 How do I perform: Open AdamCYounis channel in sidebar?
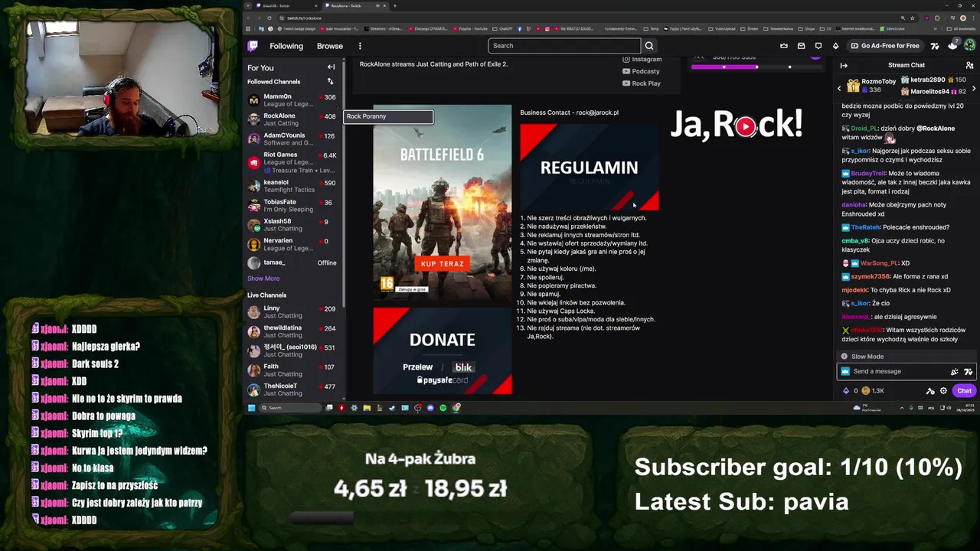pyautogui.click(x=292, y=139)
